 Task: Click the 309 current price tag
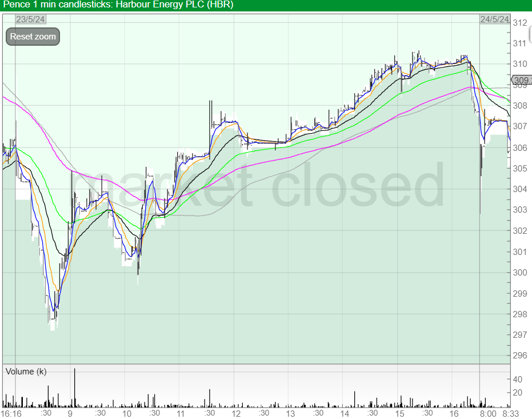522,80
